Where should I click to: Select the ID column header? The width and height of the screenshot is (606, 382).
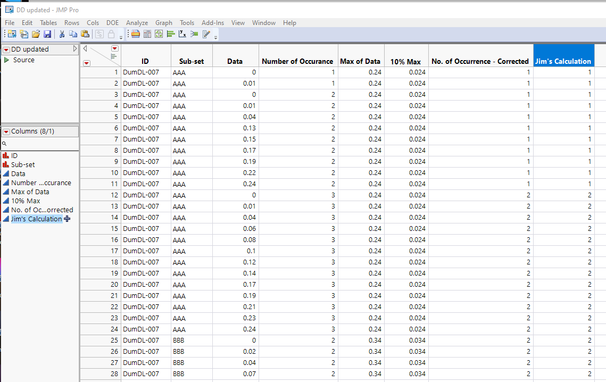pyautogui.click(x=146, y=55)
